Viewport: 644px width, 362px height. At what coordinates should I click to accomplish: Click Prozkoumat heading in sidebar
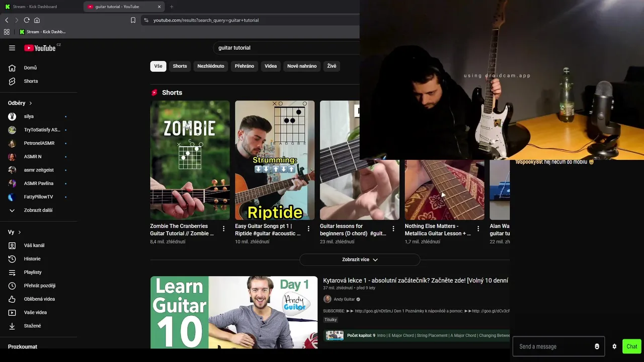click(23, 347)
